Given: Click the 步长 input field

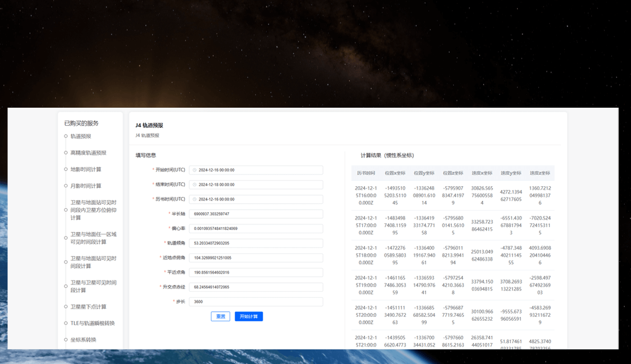Looking at the screenshot, I should [x=256, y=302].
